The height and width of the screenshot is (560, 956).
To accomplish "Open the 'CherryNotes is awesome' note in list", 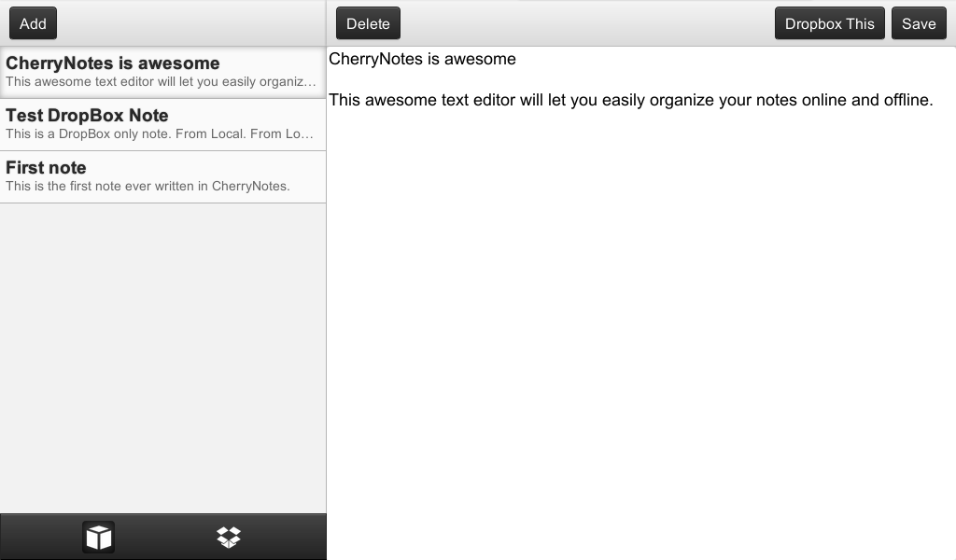I will tap(162, 73).
